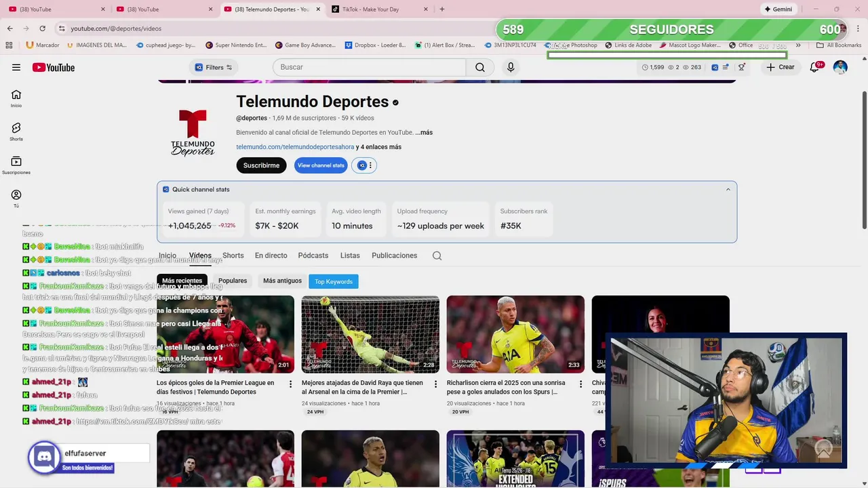Open the Filters dropdown
This screenshot has height=488, width=868.
tap(214, 67)
